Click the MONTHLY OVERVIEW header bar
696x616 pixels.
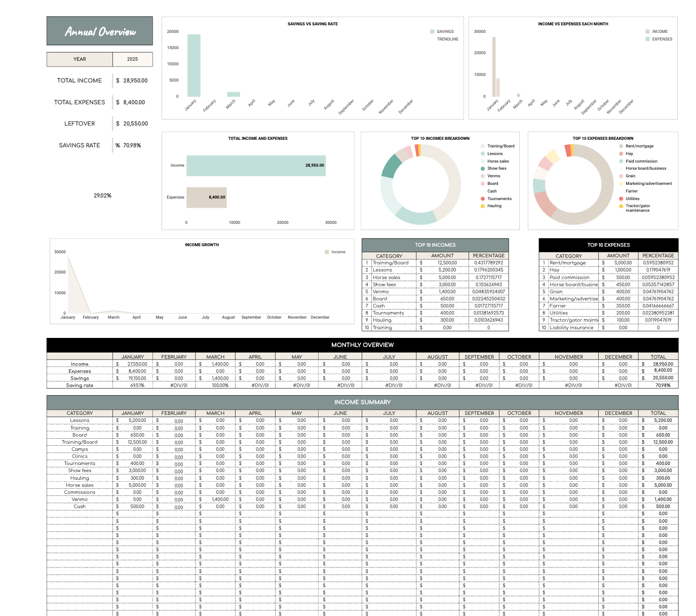pyautogui.click(x=362, y=345)
